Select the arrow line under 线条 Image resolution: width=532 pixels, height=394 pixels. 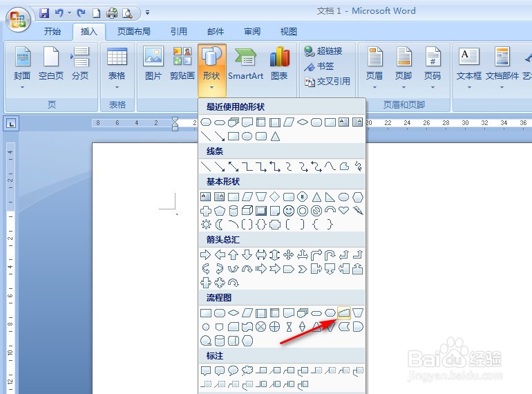(x=220, y=167)
